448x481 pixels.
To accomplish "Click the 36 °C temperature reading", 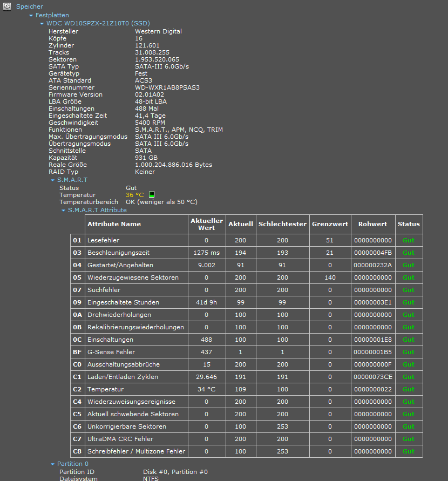I will [134, 195].
